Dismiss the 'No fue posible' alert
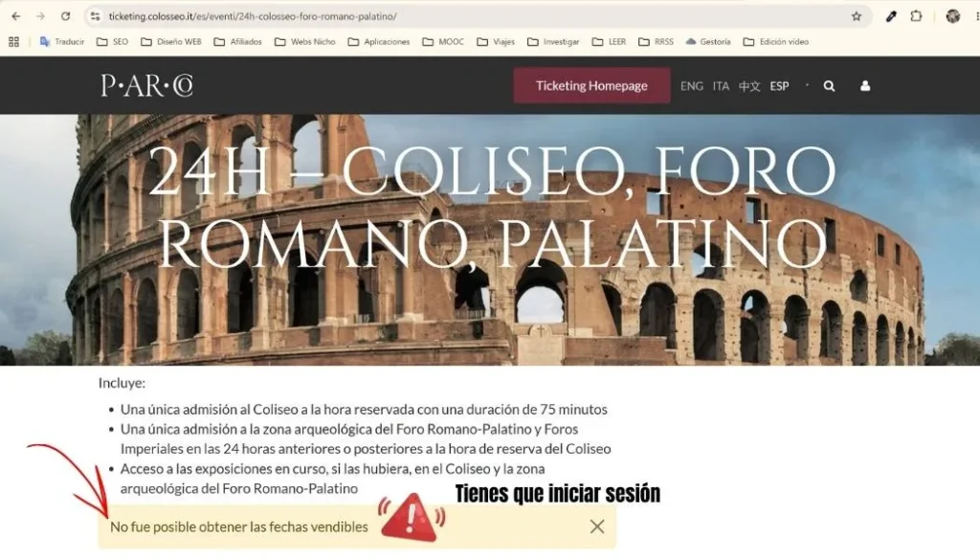 tap(597, 526)
